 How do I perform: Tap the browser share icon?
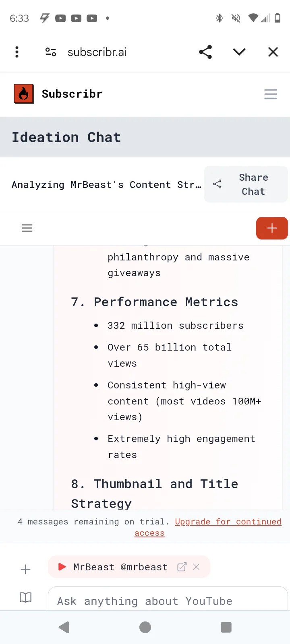point(205,52)
